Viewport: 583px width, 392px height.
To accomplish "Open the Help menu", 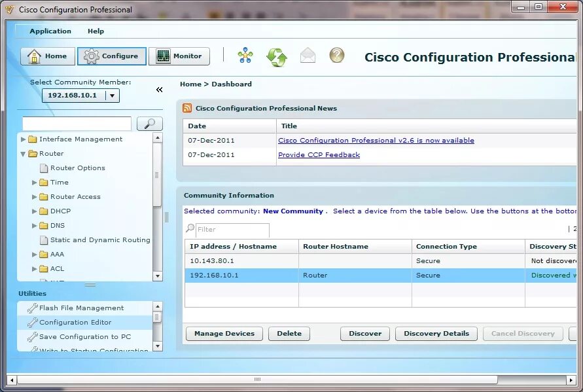I will [x=96, y=31].
